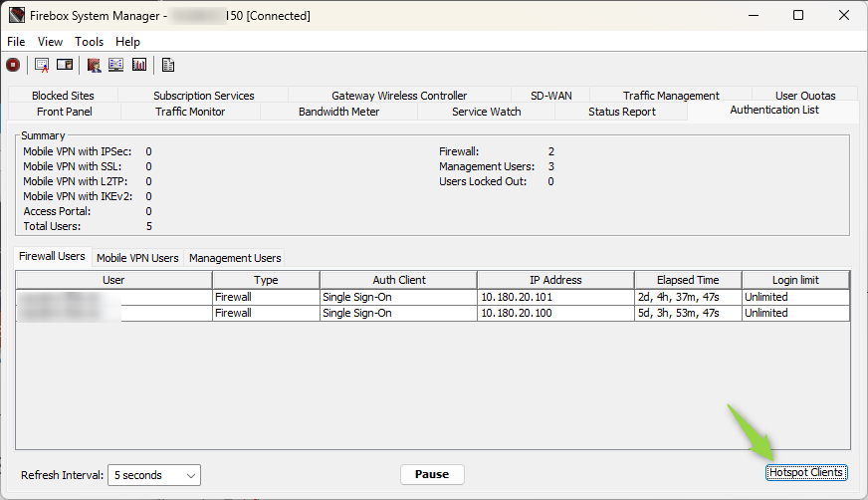Open the Performance Console bar chart icon
Viewport: 868px width, 500px height.
point(139,65)
